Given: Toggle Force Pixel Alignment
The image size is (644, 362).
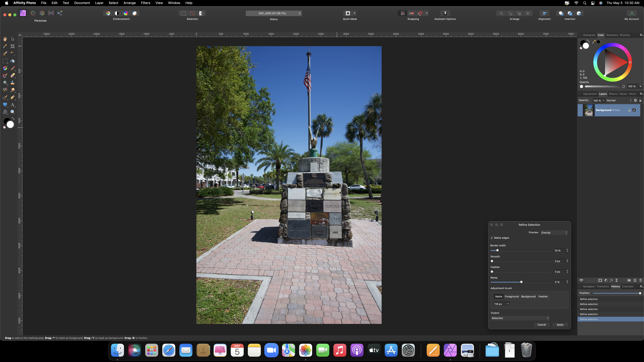Looking at the screenshot, I should tap(403, 13).
